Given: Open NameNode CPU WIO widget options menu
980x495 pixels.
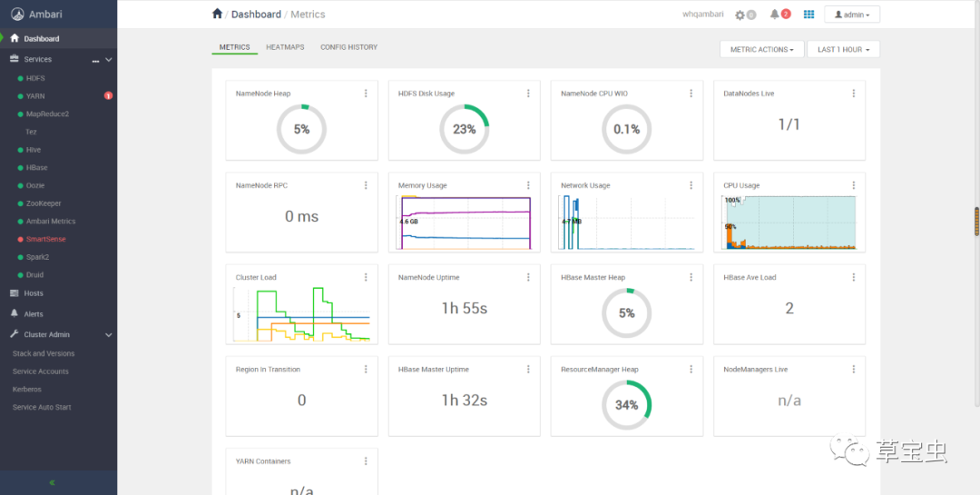Looking at the screenshot, I should pos(691,94).
